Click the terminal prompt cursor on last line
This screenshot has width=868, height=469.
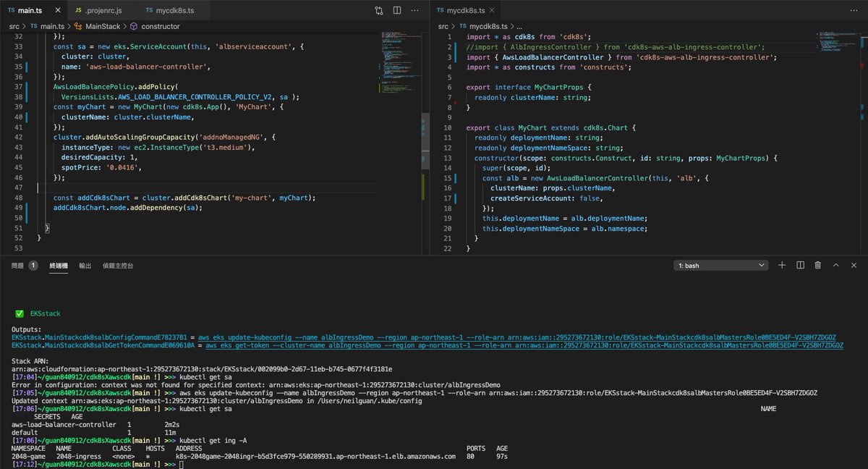point(181,464)
